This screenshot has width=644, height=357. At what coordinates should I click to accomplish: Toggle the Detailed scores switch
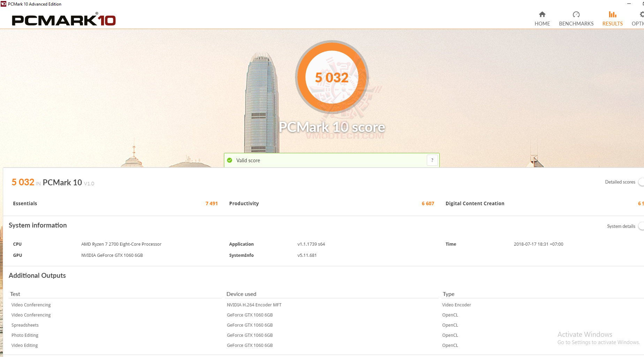[641, 182]
